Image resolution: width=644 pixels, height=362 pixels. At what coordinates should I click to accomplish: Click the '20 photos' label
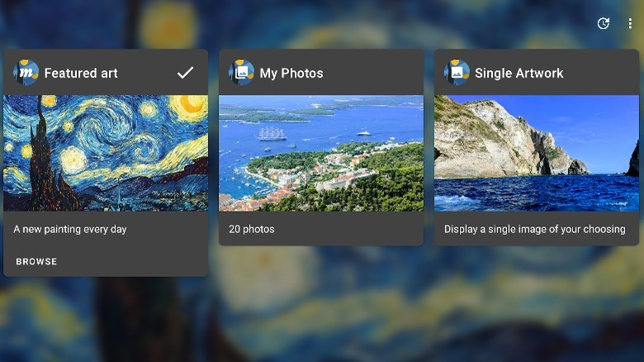coord(251,229)
